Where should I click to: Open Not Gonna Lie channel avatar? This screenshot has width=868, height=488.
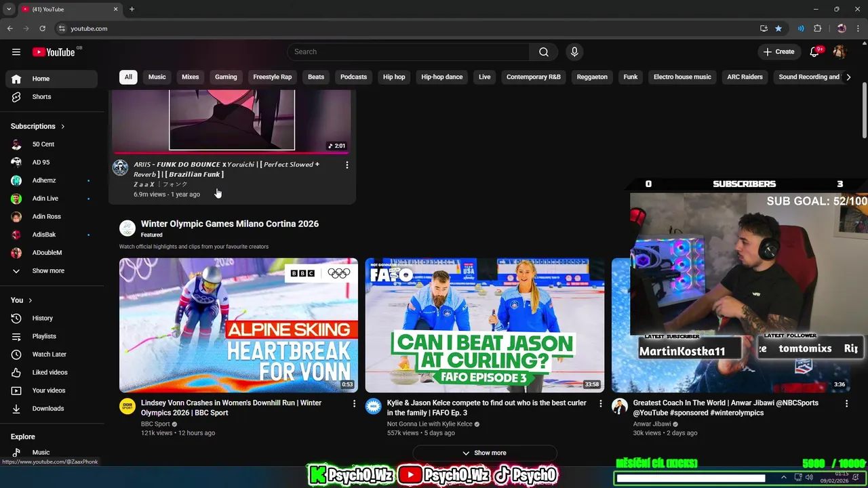click(374, 406)
